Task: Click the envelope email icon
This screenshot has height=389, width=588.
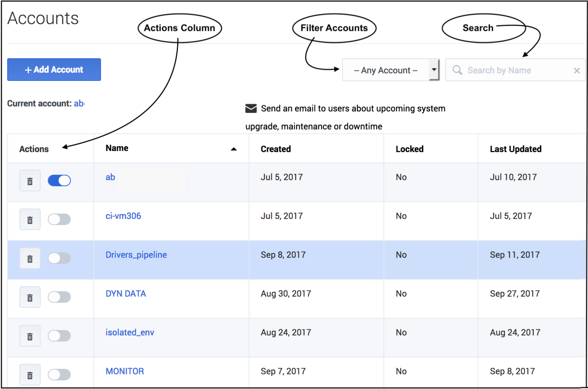Action: click(251, 108)
